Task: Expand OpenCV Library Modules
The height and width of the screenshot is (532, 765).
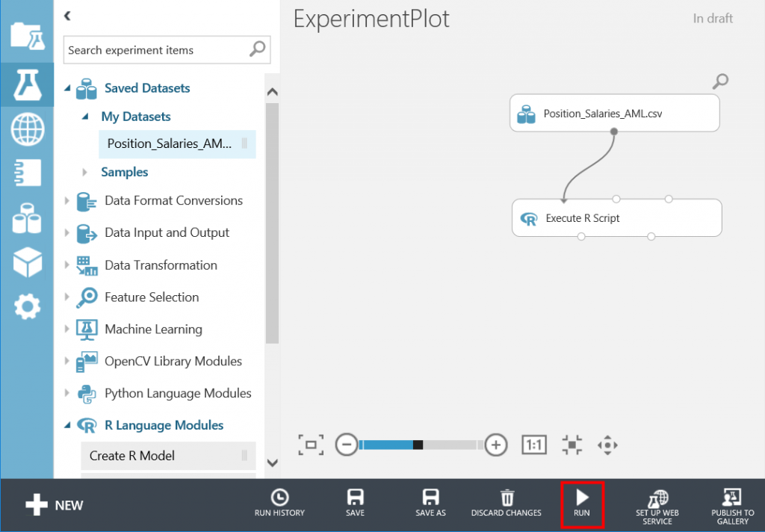Action: [66, 361]
